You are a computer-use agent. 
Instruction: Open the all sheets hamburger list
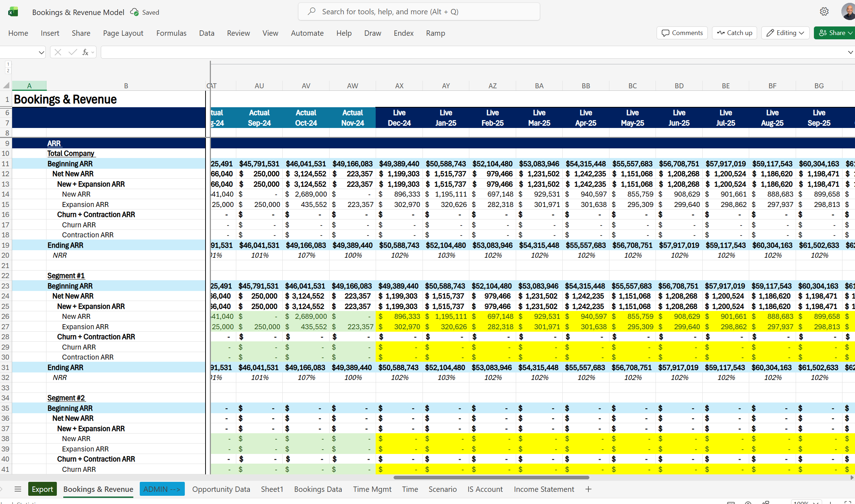pyautogui.click(x=18, y=489)
